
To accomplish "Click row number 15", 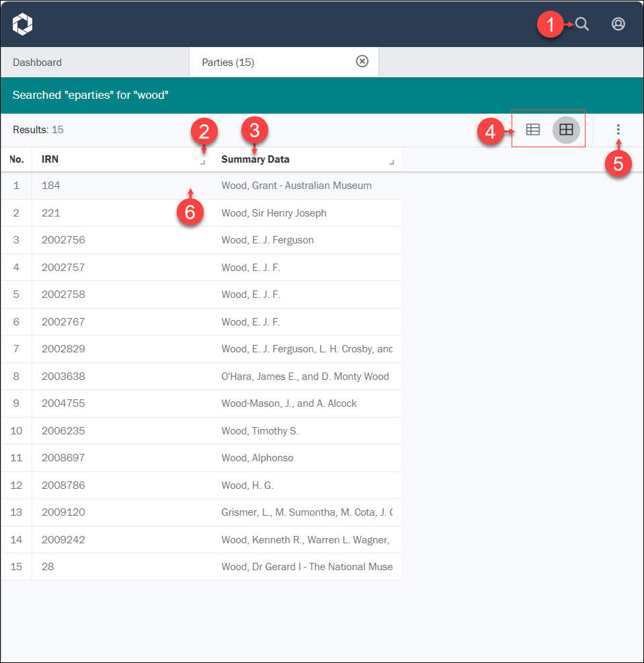I will point(17,567).
